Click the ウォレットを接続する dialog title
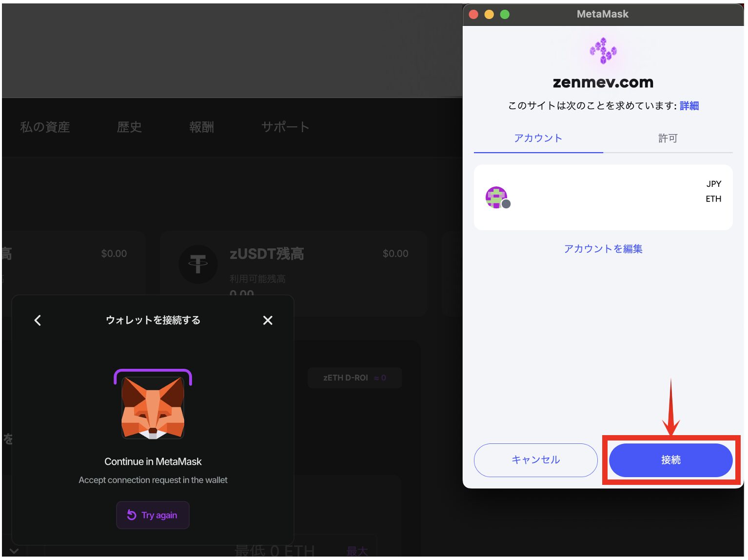The width and height of the screenshot is (748, 560). tap(153, 320)
